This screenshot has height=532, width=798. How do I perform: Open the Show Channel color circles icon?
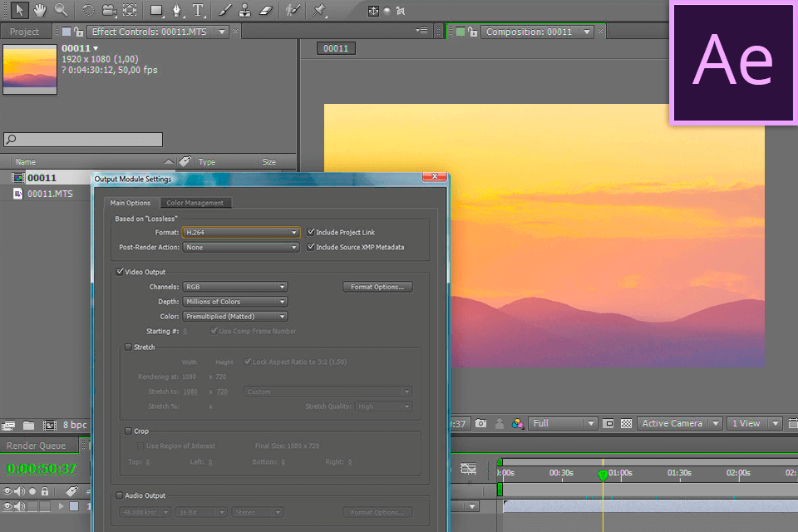[x=518, y=424]
